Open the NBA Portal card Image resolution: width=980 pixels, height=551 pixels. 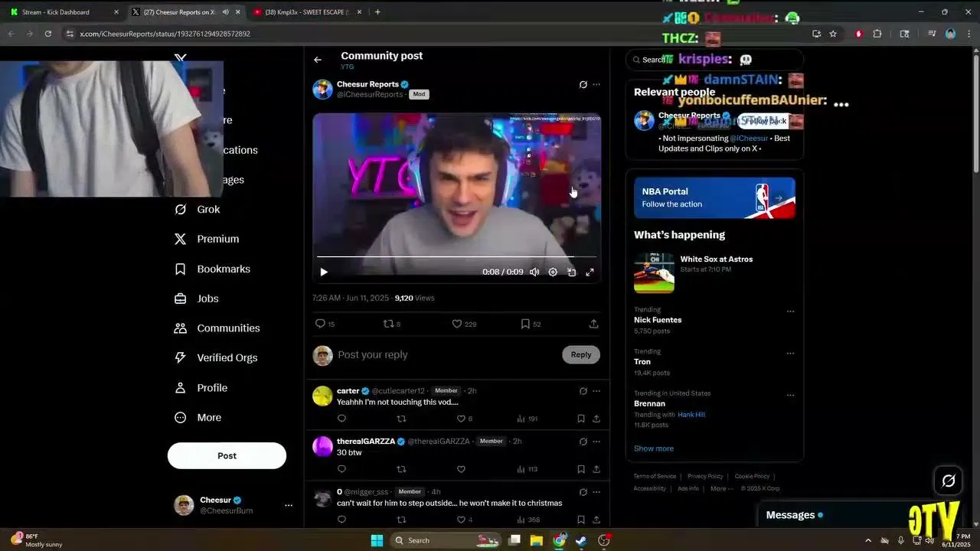714,198
